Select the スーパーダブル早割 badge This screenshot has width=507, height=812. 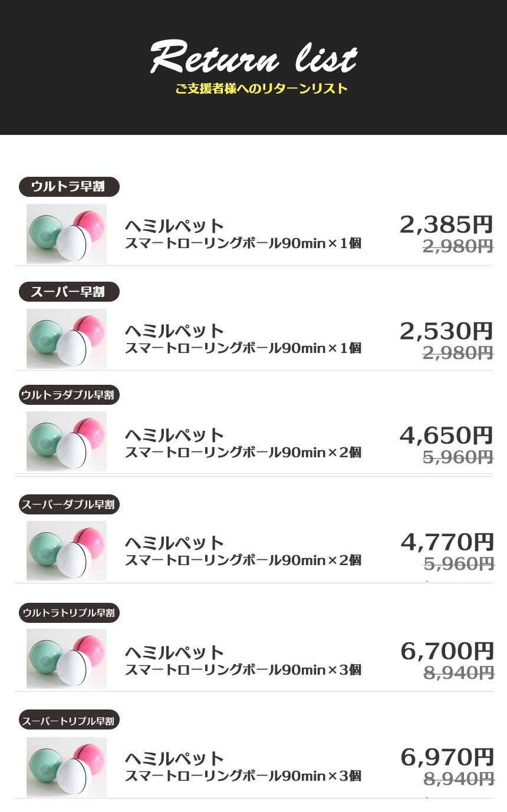tap(69, 504)
